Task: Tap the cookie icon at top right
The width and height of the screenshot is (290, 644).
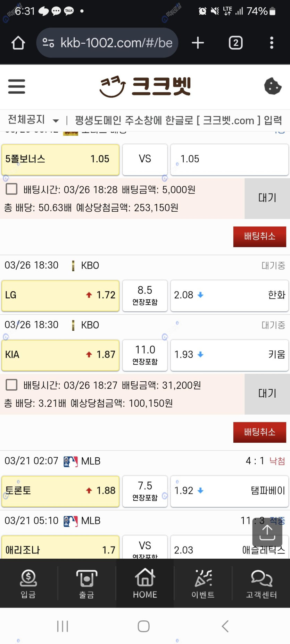Action: point(273,86)
